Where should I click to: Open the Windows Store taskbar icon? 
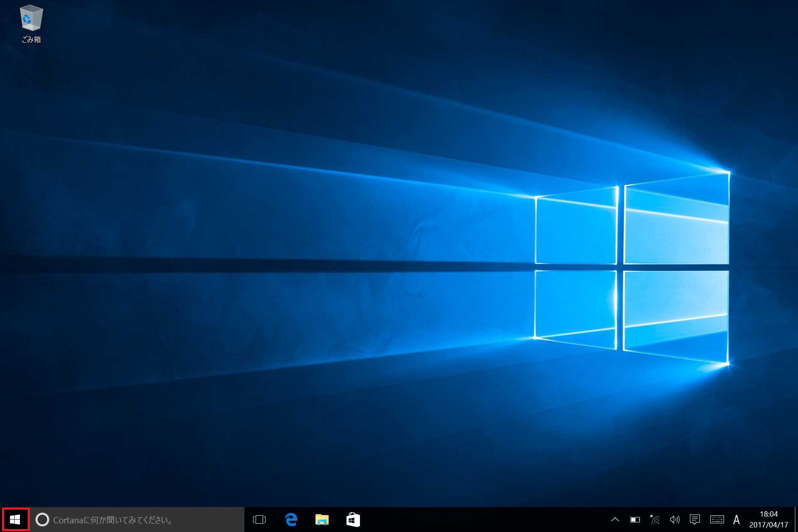pos(353,520)
